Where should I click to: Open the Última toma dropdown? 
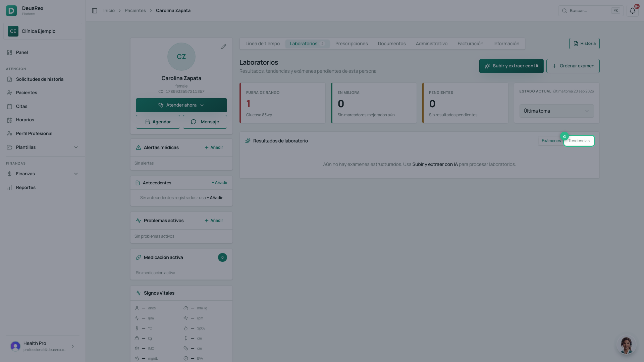[x=556, y=111]
